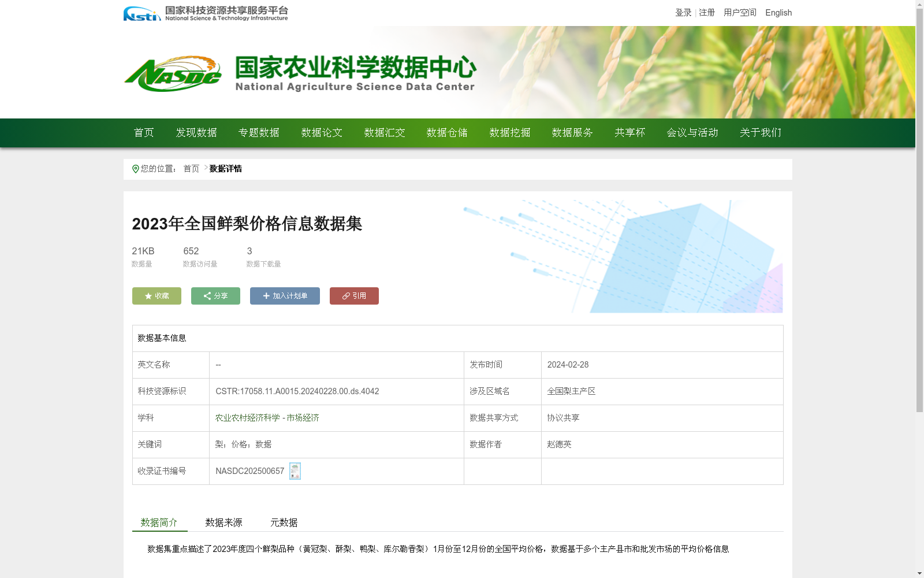Click the CSTR identifier value
924x578 pixels.
click(297, 391)
